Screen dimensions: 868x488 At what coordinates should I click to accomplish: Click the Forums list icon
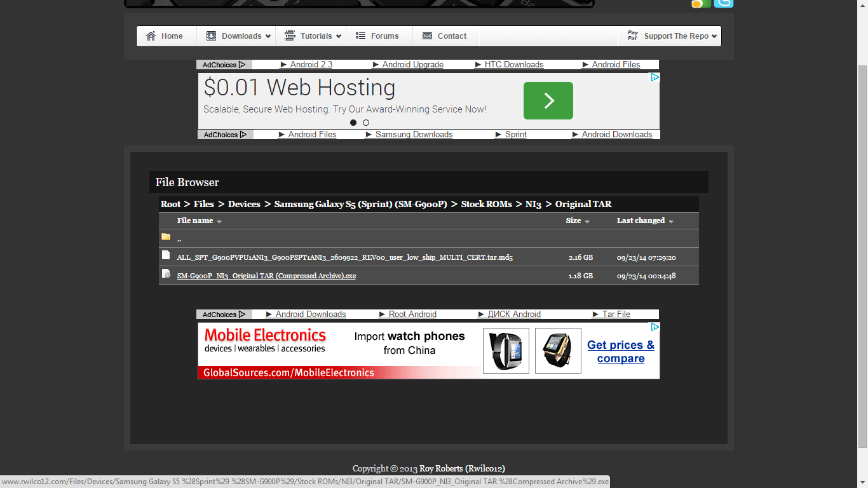[x=360, y=36]
